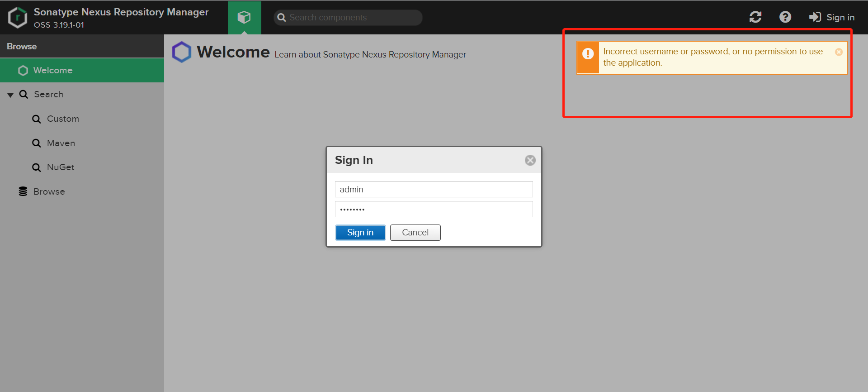Click the Nexus logo in header
The height and width of the screenshot is (392, 868).
tap(18, 17)
